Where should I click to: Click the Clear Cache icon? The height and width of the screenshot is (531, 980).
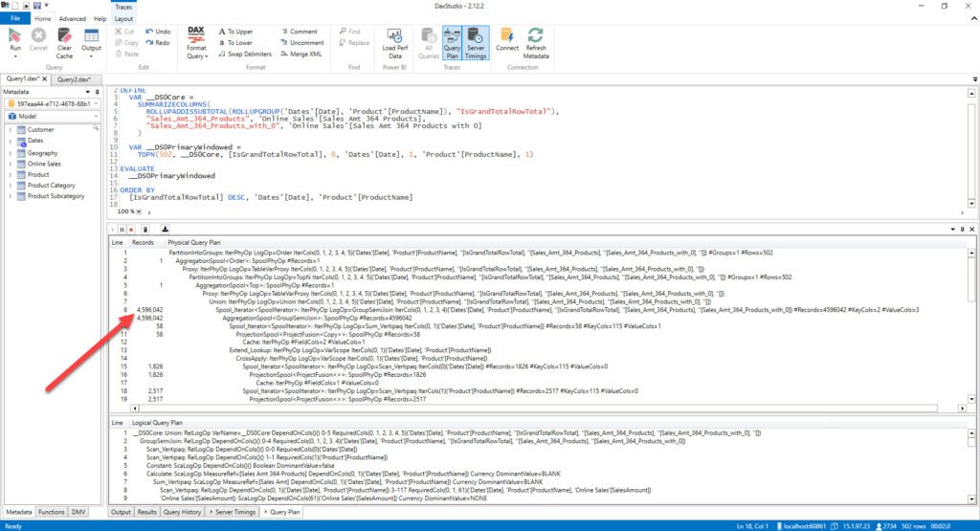click(64, 44)
